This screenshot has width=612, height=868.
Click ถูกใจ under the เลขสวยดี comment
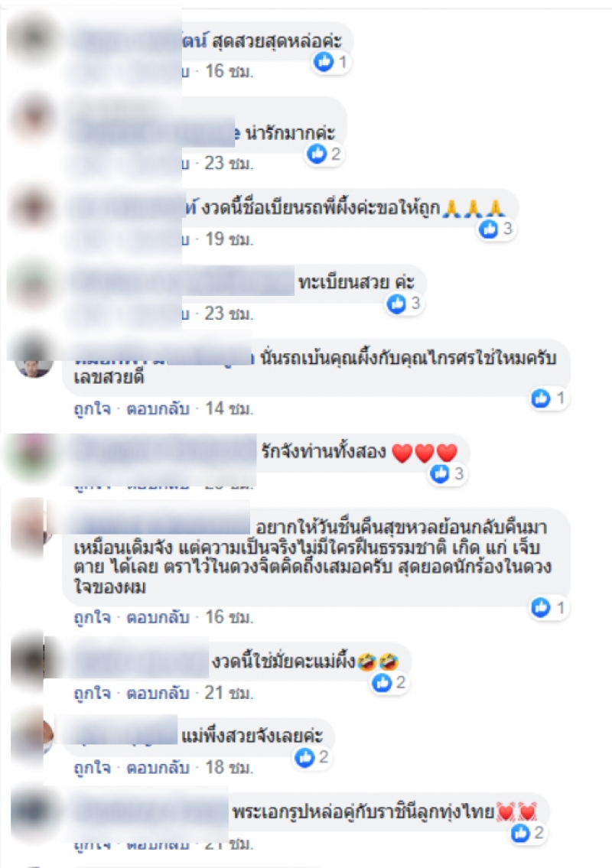click(x=92, y=408)
